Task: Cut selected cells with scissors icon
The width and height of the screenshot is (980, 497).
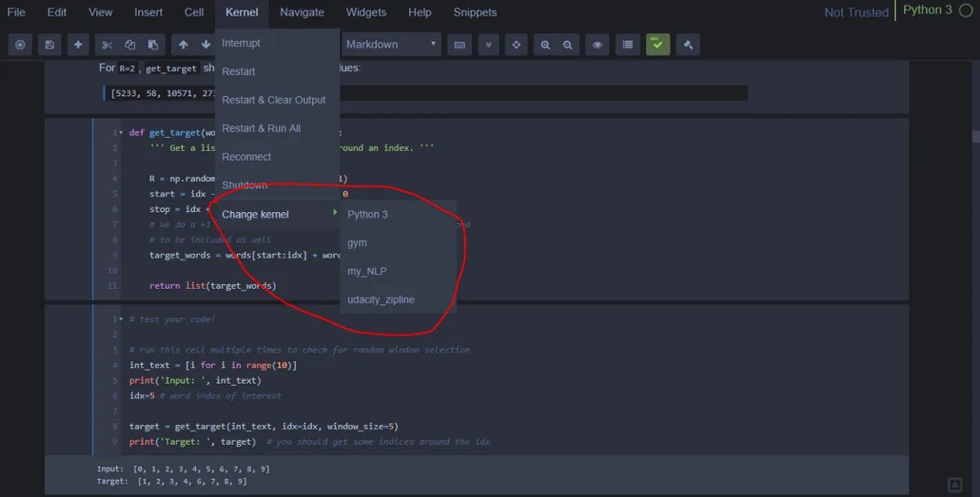Action: tap(106, 45)
